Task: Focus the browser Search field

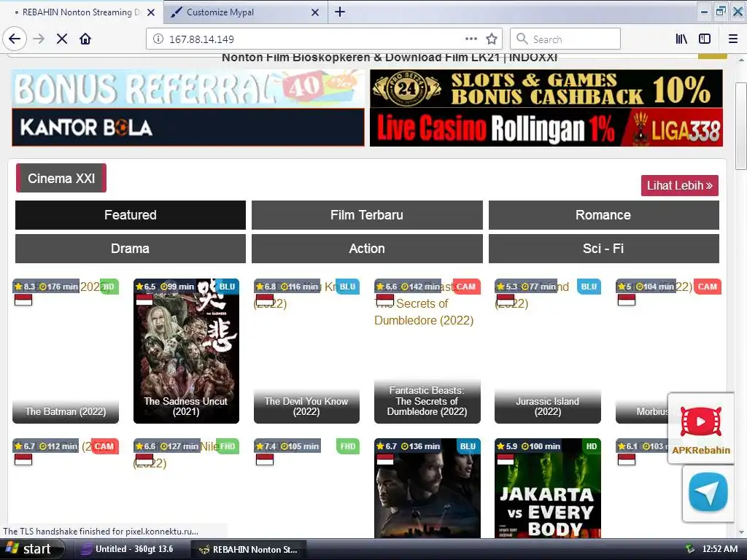Action: point(565,39)
